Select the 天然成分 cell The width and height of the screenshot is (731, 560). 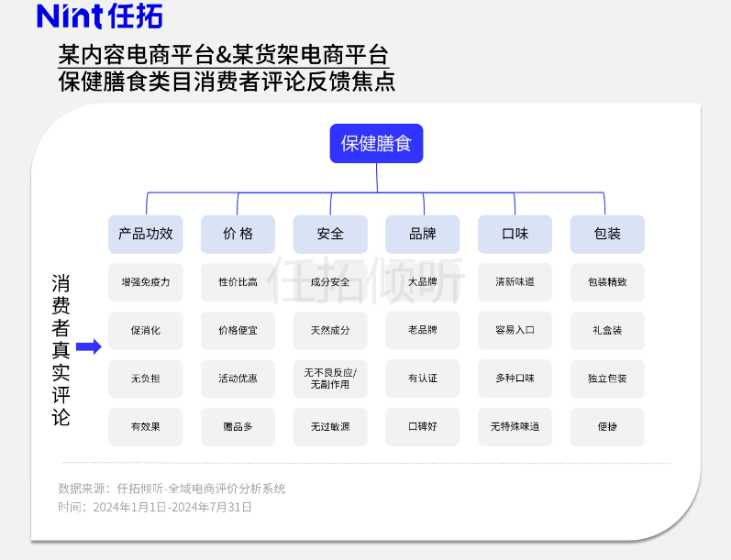click(x=330, y=330)
